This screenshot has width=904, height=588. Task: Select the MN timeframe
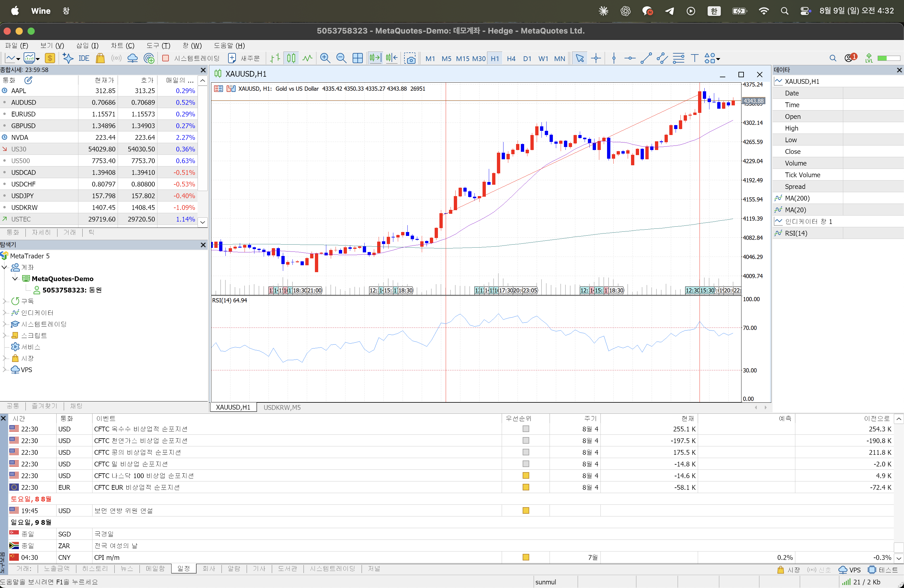point(559,58)
